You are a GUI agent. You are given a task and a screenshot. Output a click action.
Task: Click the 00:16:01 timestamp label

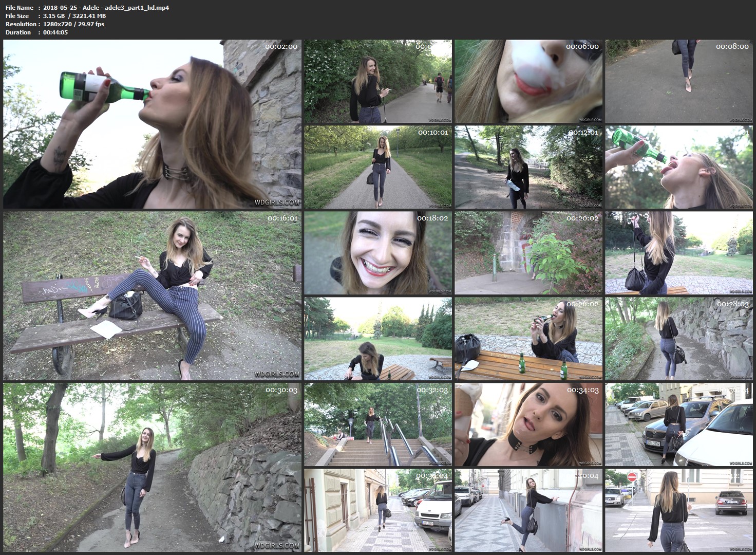(x=282, y=218)
